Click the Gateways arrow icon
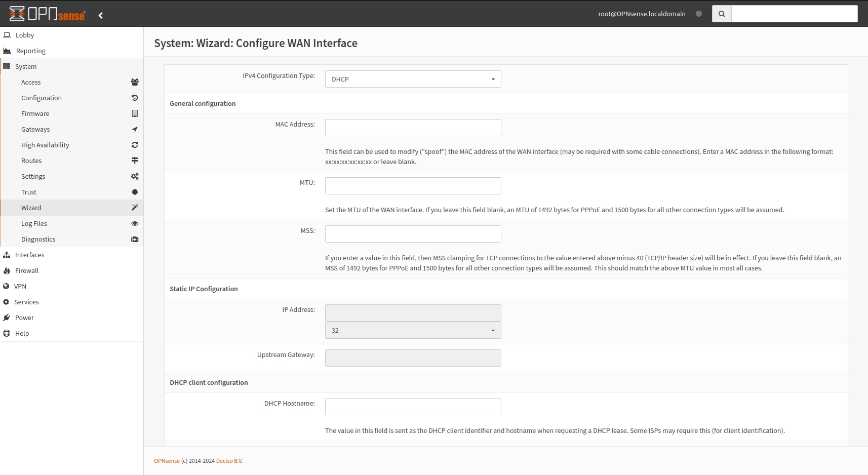This screenshot has width=868, height=475. tap(135, 129)
